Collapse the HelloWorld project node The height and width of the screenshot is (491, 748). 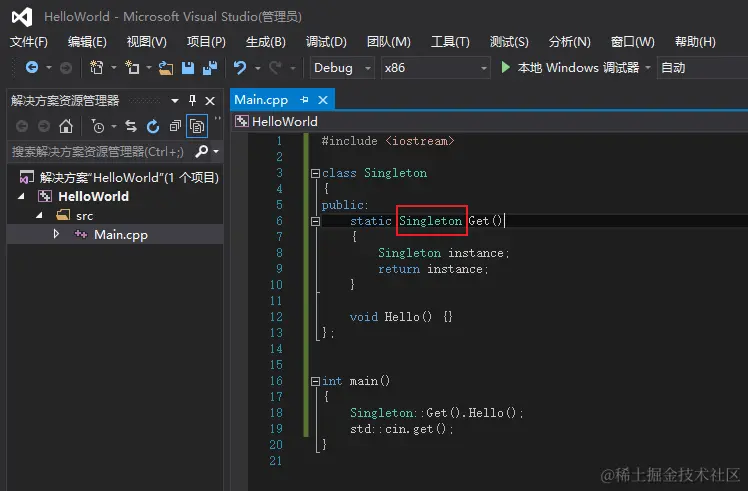pyautogui.click(x=21, y=196)
